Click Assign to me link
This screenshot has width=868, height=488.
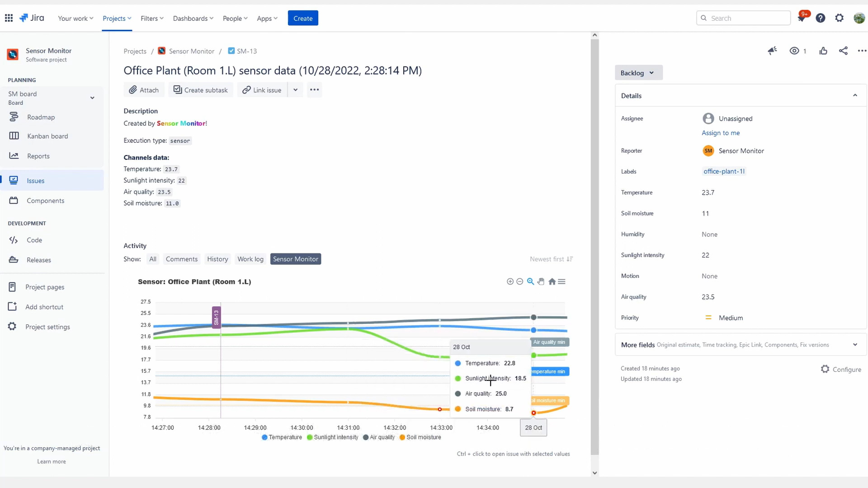coord(721,133)
